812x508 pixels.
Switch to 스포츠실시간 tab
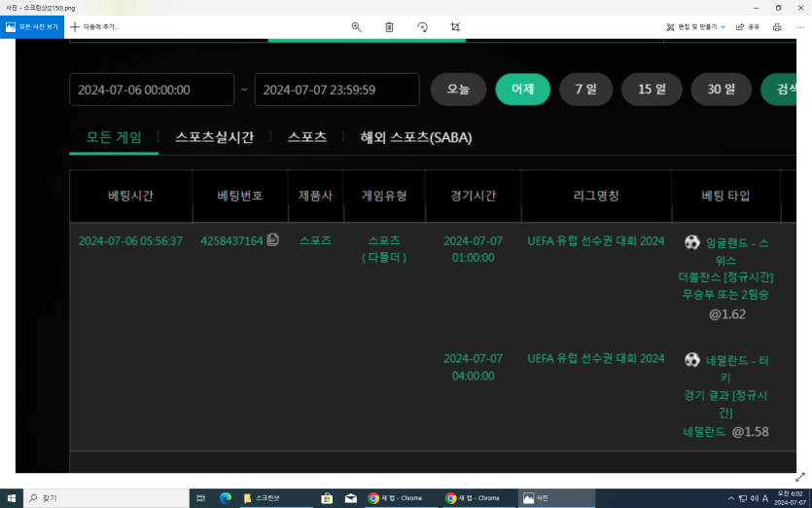tap(214, 137)
